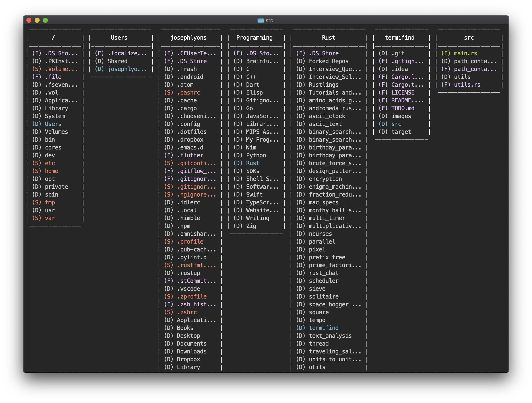
Task: Select Users directory in root column
Action: [x=53, y=124]
